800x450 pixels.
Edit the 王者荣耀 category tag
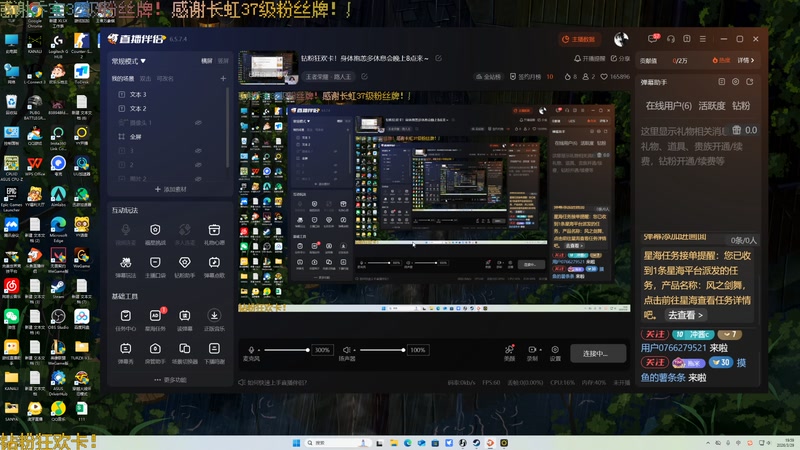click(364, 77)
